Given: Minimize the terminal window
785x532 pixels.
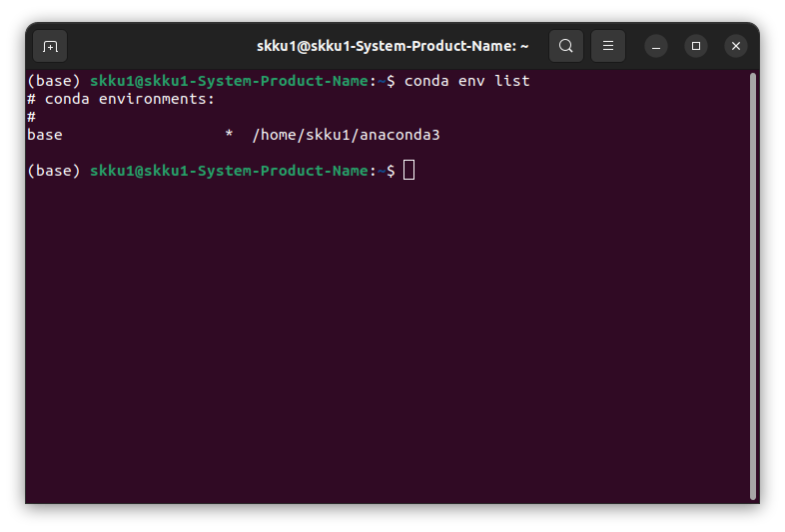Looking at the screenshot, I should tap(656, 46).
